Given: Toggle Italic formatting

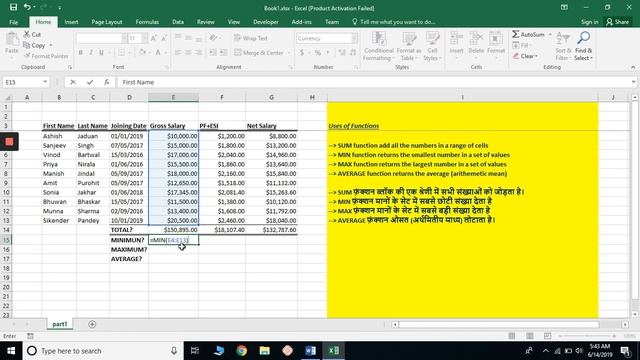Looking at the screenshot, I should (91, 53).
